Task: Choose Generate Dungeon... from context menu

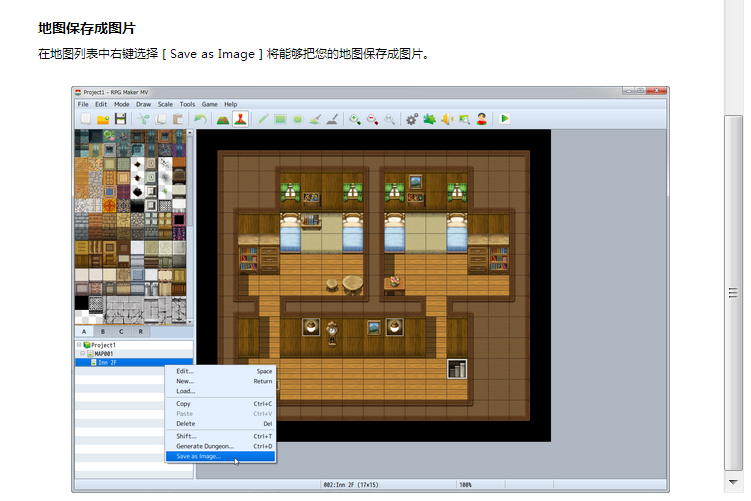Action: 220,446
